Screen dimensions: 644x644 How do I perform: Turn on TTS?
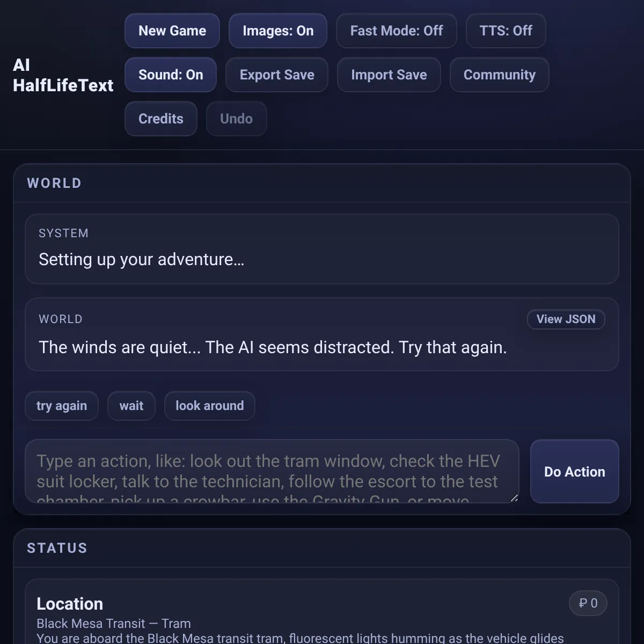coord(506,31)
